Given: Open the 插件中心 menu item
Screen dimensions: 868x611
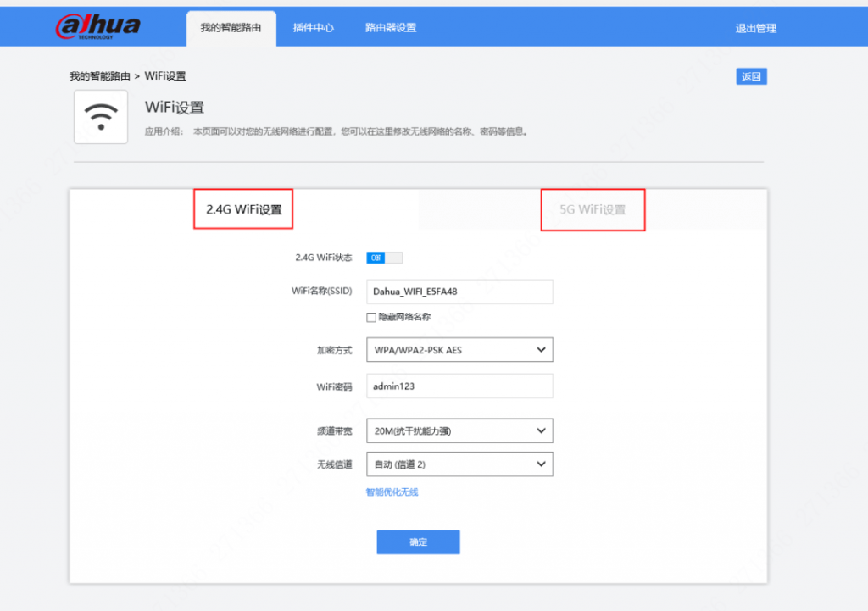Looking at the screenshot, I should (313, 27).
